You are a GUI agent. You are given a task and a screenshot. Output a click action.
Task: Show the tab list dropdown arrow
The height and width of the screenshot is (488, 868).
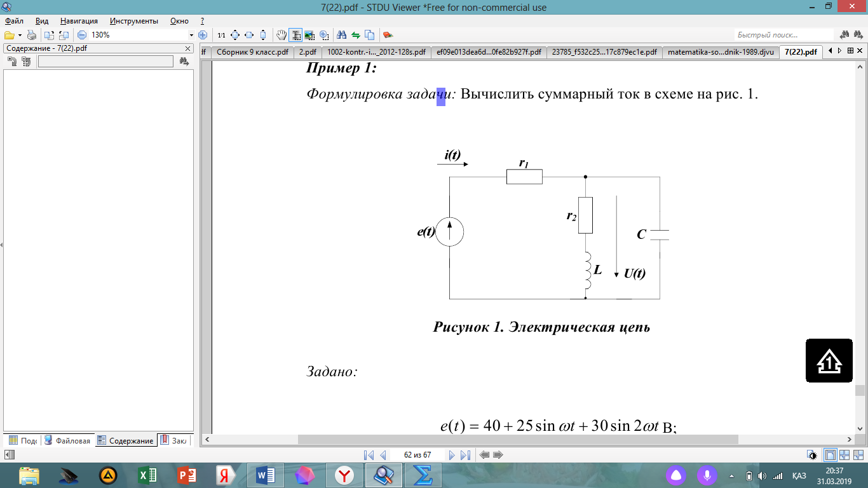pos(850,51)
